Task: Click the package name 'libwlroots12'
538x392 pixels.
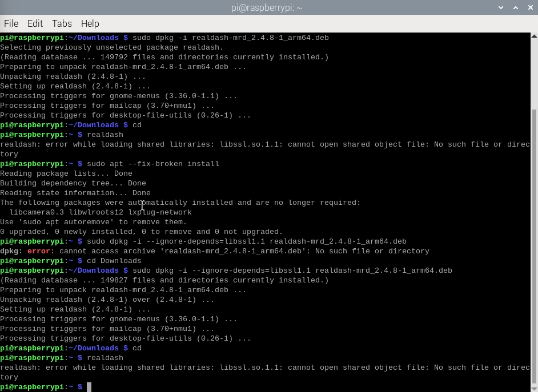Action: (x=96, y=212)
